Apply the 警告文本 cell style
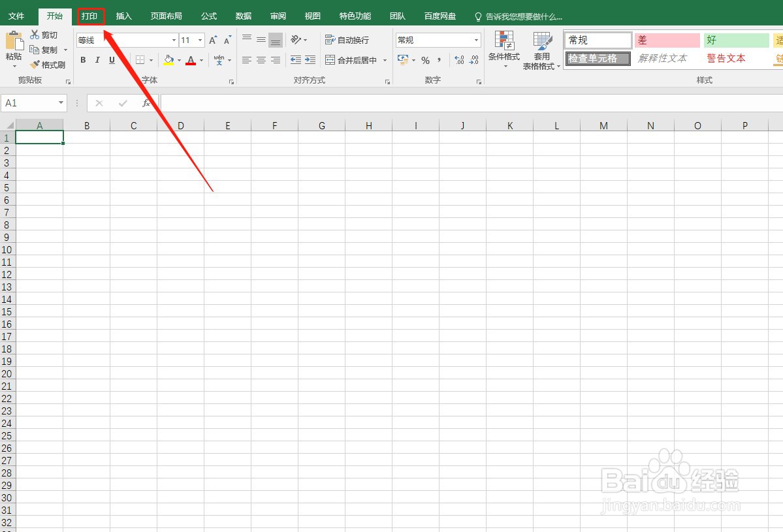 pyautogui.click(x=736, y=58)
